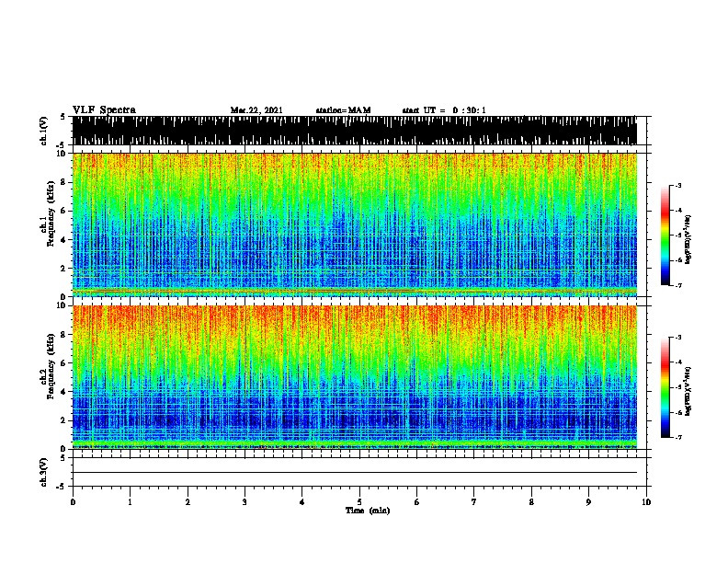Click the "-7" tick on ch.1 colorbar

(677, 285)
